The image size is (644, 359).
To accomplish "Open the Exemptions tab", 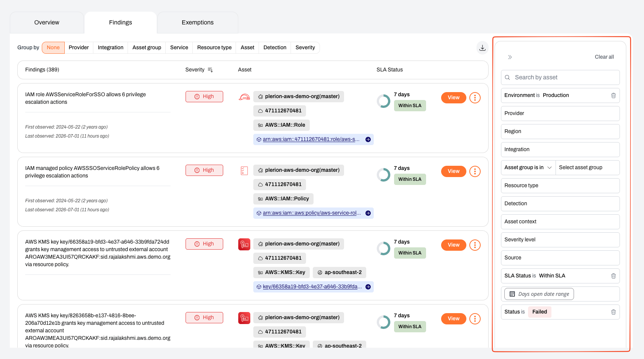I will point(198,23).
